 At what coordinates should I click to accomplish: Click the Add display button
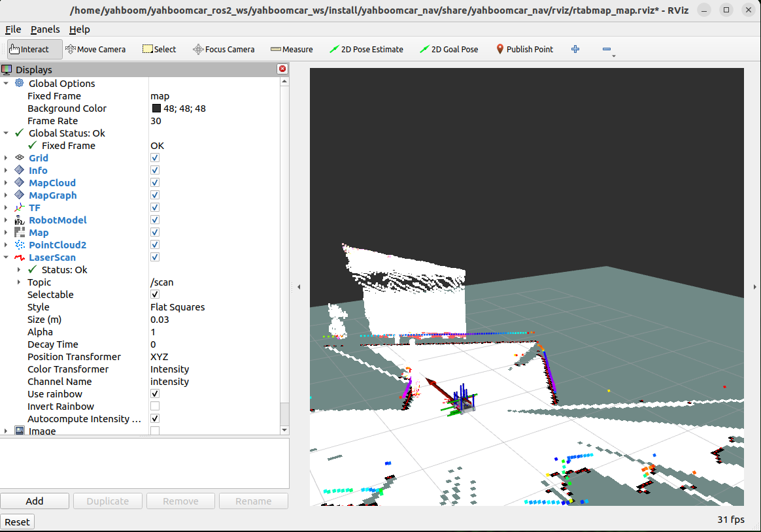(x=35, y=501)
